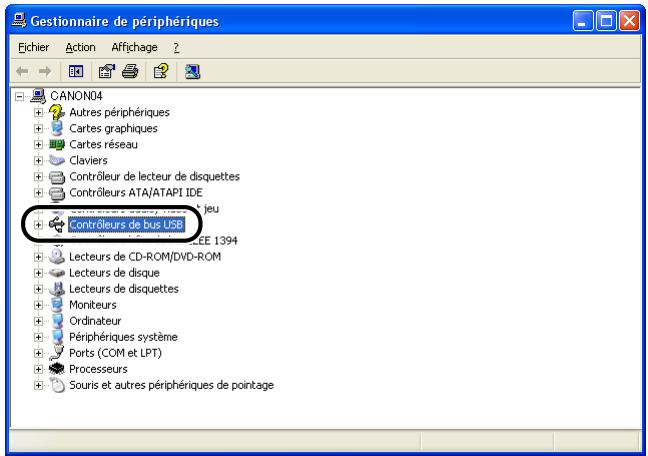Select Lecteurs de CD-ROM/DVD-ROM text
This screenshot has height=456, width=648.
click(x=145, y=257)
